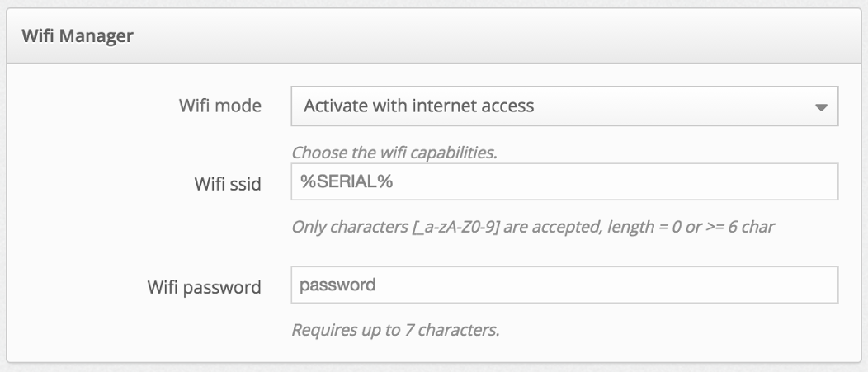This screenshot has height=372, width=868.
Task: Click the ssid accepted-characters hint text
Action: click(x=533, y=226)
